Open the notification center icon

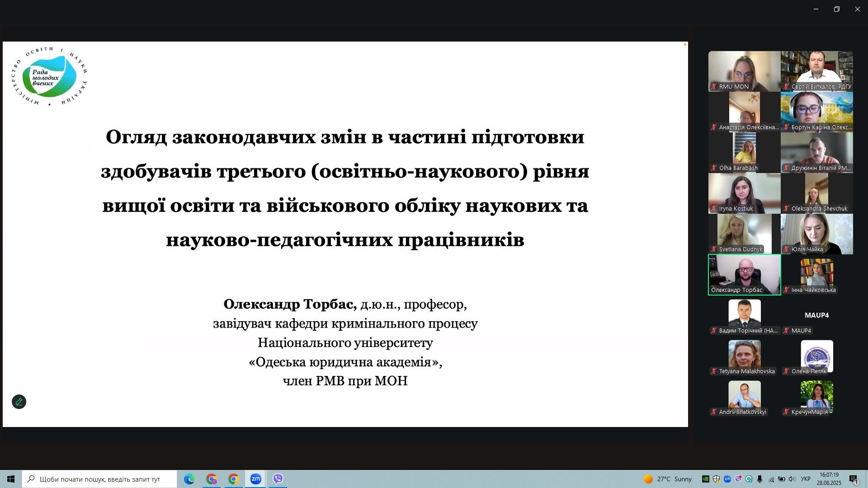click(854, 479)
